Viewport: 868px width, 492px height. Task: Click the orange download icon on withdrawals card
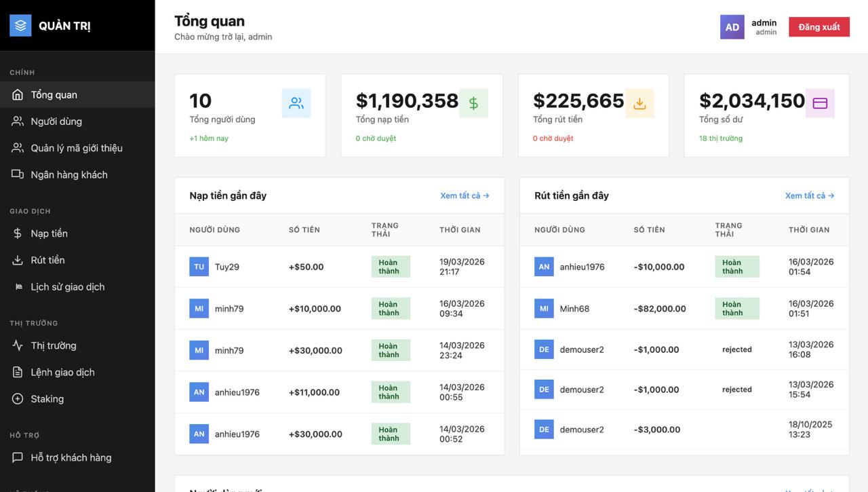coord(639,103)
